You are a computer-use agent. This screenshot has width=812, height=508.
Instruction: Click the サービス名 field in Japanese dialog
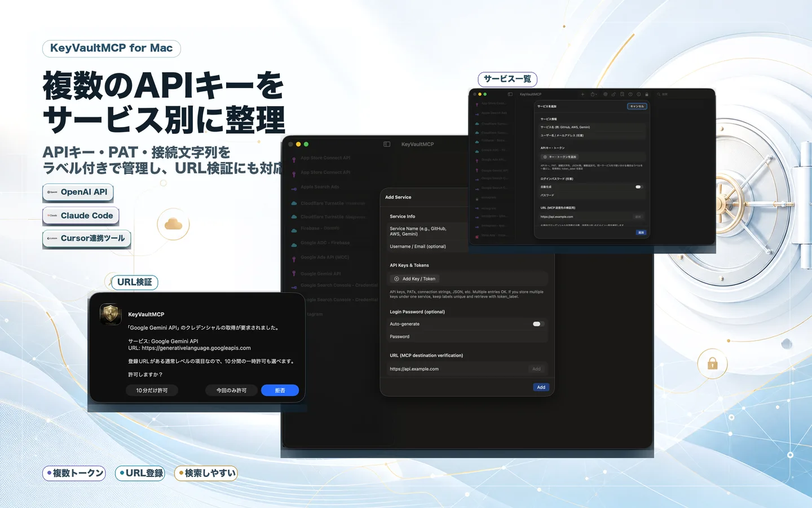tap(592, 127)
